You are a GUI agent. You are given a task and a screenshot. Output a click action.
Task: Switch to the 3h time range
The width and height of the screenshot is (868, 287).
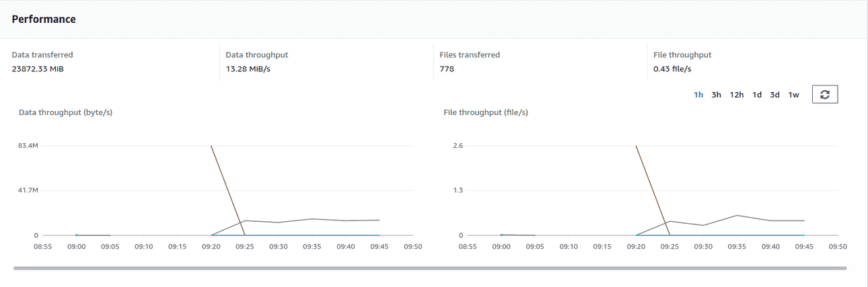[716, 95]
